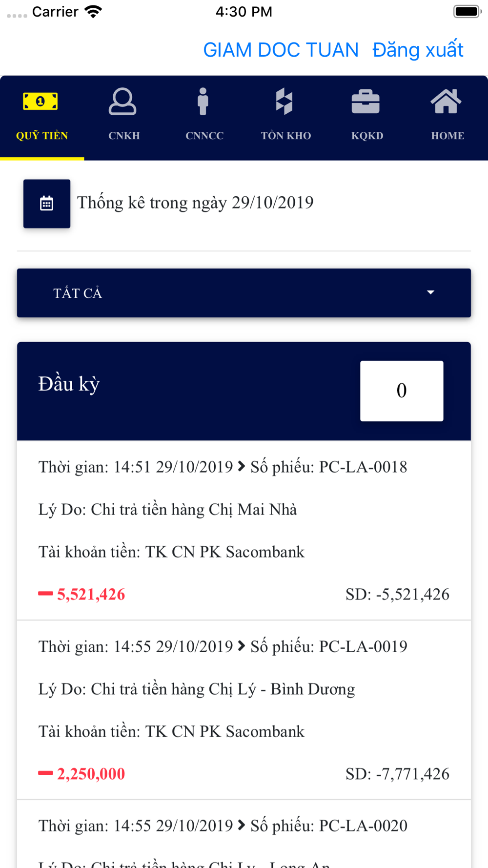Tap chevron arrow beside PC-LA-0019
This screenshot has width=488, height=868.
(x=242, y=646)
